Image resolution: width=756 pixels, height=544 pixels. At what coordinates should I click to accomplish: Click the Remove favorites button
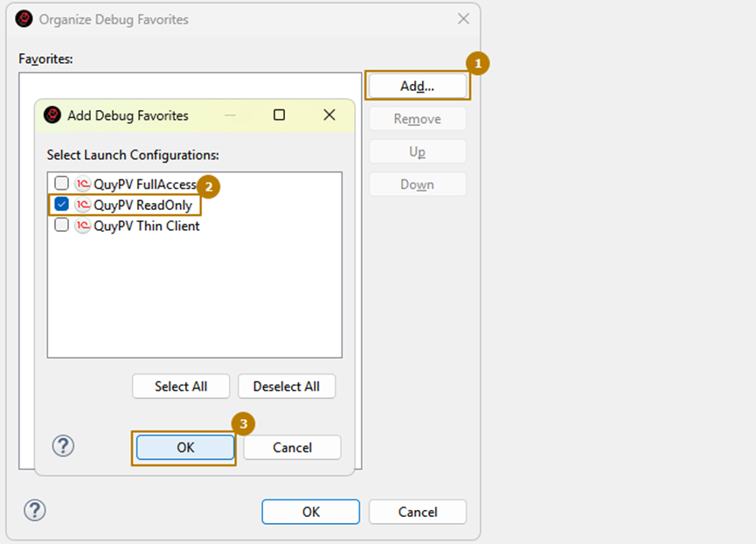[417, 119]
